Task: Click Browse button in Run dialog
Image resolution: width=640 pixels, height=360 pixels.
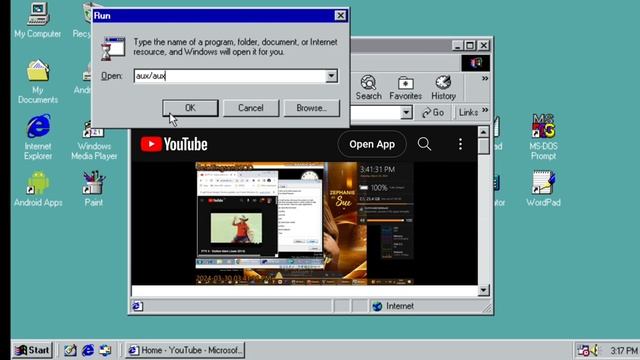Action: tap(311, 108)
